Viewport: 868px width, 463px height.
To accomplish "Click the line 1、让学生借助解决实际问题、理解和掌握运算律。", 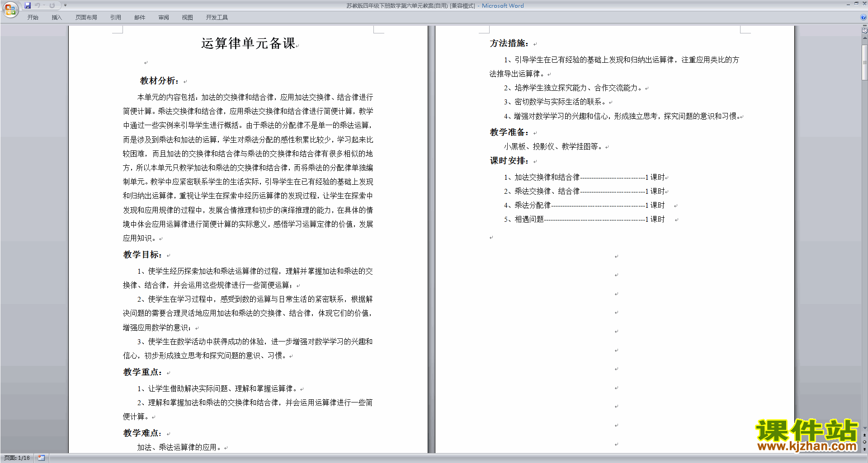I will pyautogui.click(x=218, y=389).
